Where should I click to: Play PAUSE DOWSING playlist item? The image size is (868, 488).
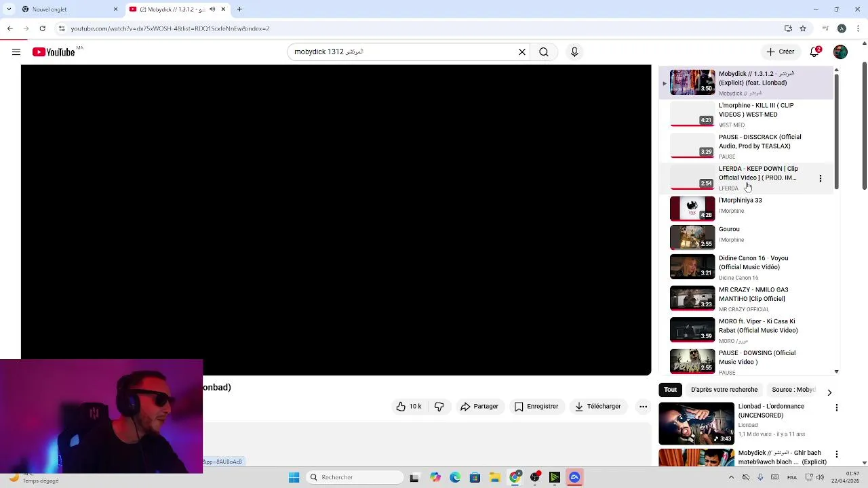point(746,361)
